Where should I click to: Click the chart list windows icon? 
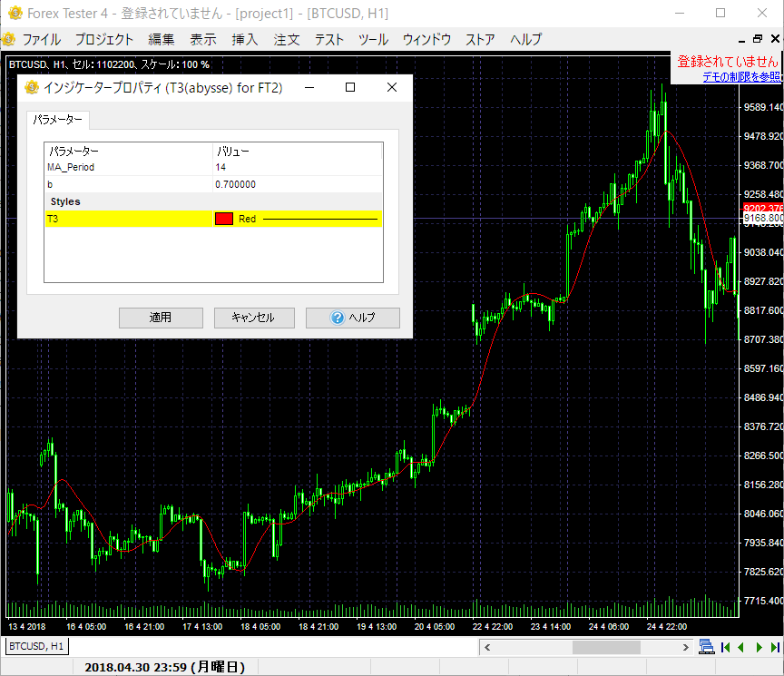(707, 647)
